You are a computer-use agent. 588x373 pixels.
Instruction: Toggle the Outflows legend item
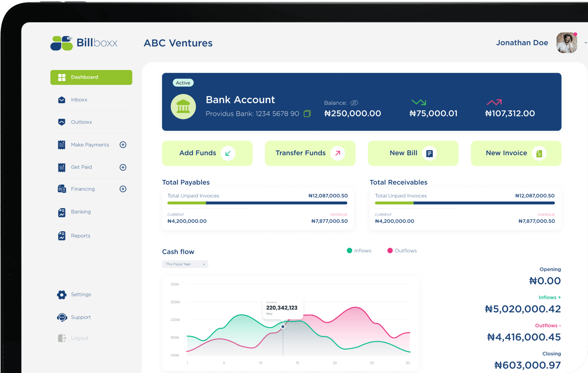[x=402, y=251]
